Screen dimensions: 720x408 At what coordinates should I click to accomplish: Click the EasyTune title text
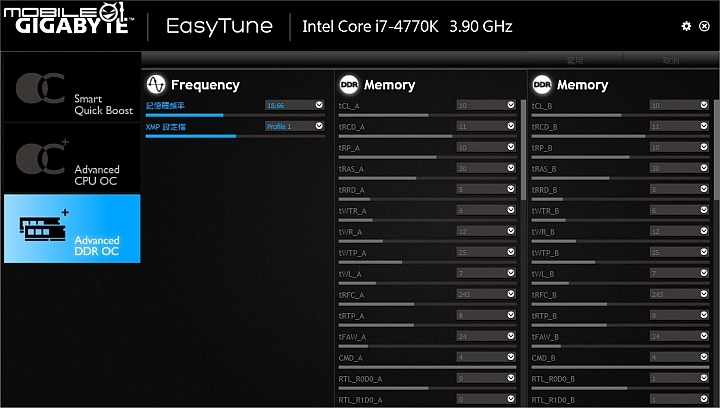(x=219, y=27)
